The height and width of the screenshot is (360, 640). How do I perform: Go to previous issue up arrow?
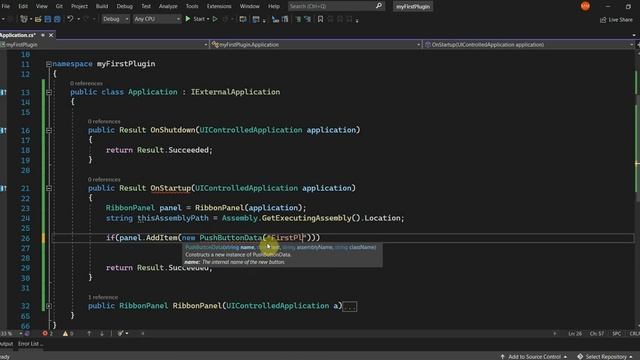pos(89,333)
